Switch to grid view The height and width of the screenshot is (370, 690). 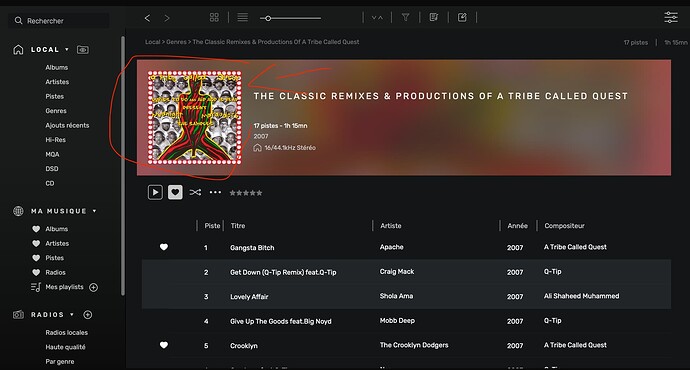point(214,18)
